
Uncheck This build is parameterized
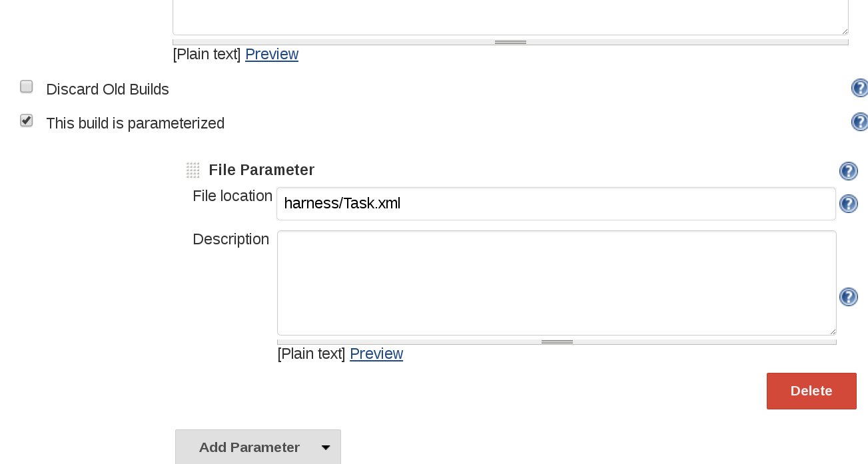point(27,120)
